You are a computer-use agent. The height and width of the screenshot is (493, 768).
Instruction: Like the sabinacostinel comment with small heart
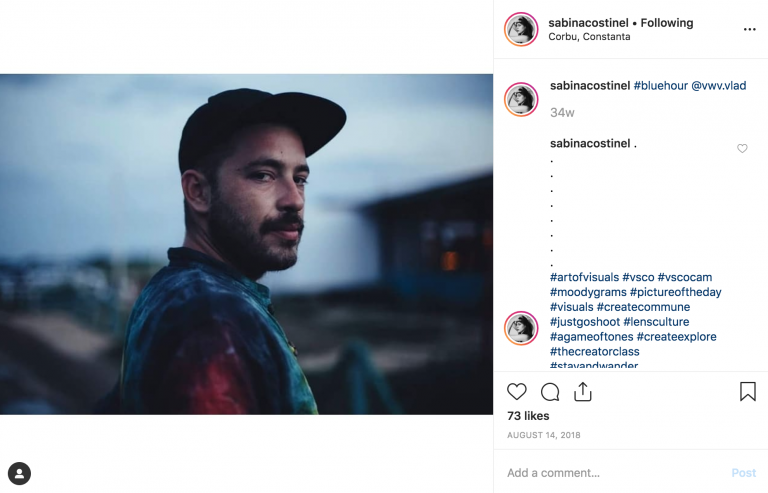(x=742, y=148)
